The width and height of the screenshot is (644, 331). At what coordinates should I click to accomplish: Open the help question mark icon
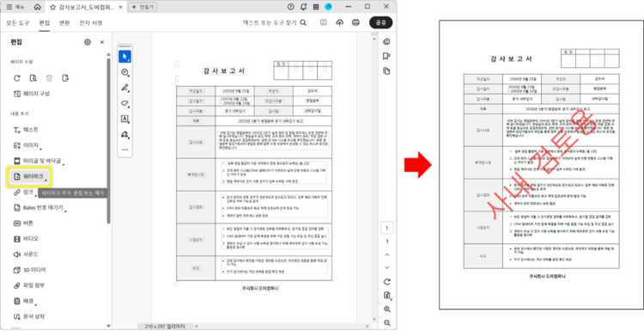point(291,7)
